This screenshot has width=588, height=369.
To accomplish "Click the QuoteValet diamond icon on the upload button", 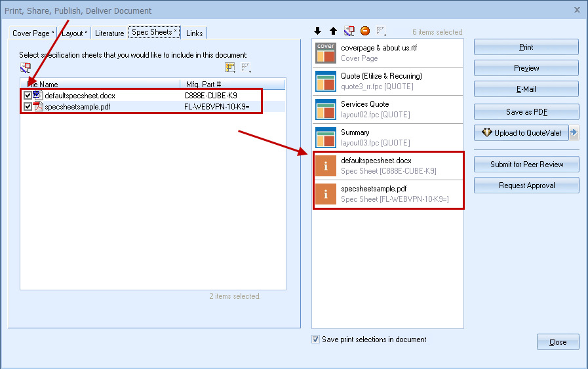I will tap(487, 132).
